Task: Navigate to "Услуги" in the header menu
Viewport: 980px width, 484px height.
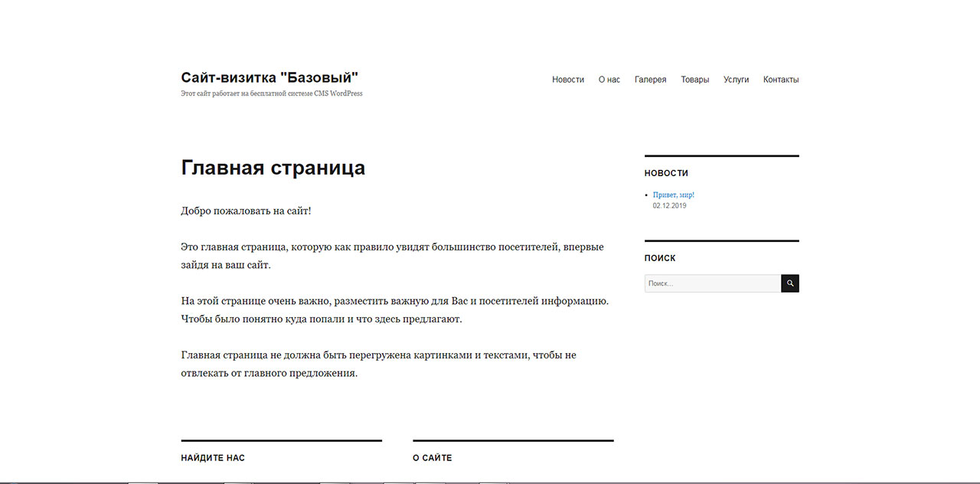Action: pos(736,80)
